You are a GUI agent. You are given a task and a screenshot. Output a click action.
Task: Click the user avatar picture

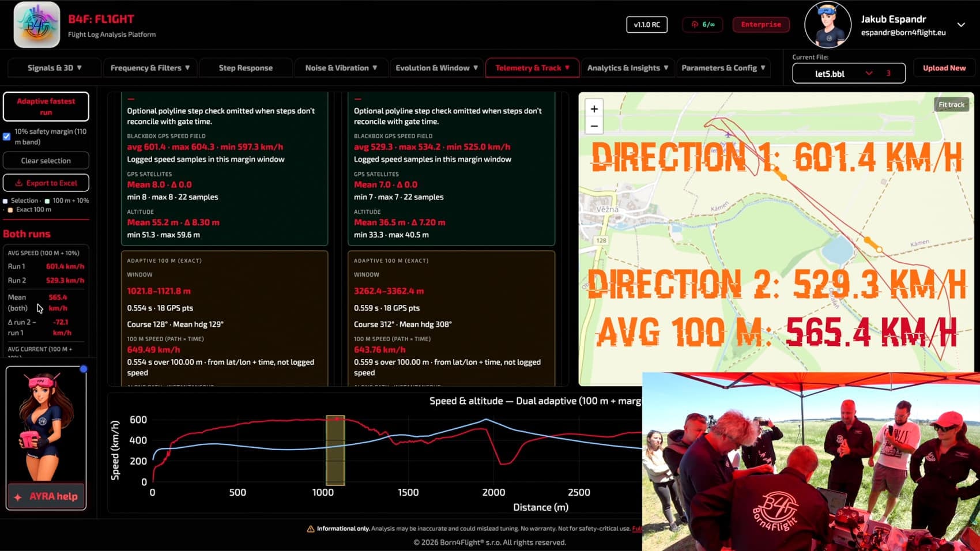click(827, 25)
